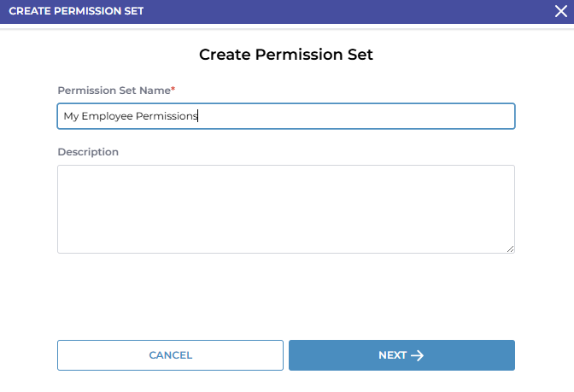Place cursor on the word Employee

[107, 116]
